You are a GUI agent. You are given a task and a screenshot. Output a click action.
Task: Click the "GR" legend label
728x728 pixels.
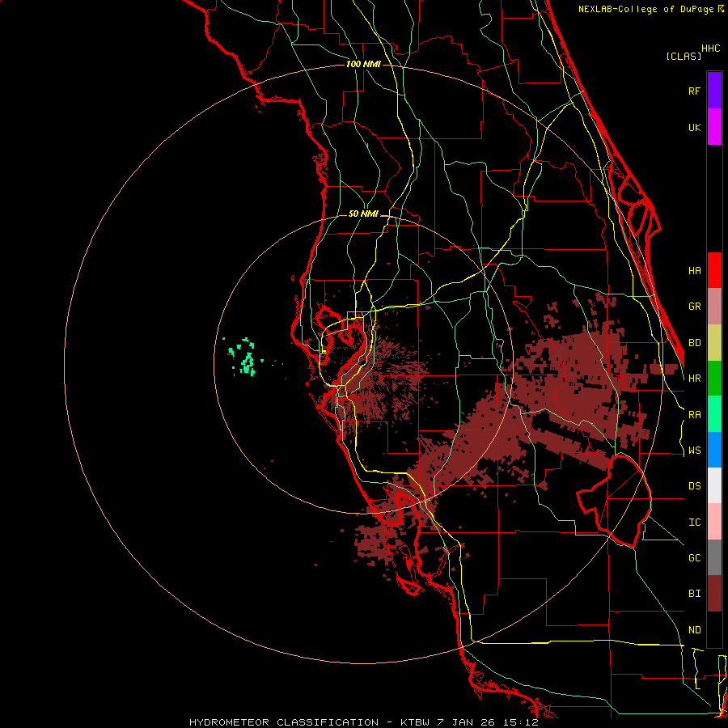pyautogui.click(x=694, y=307)
